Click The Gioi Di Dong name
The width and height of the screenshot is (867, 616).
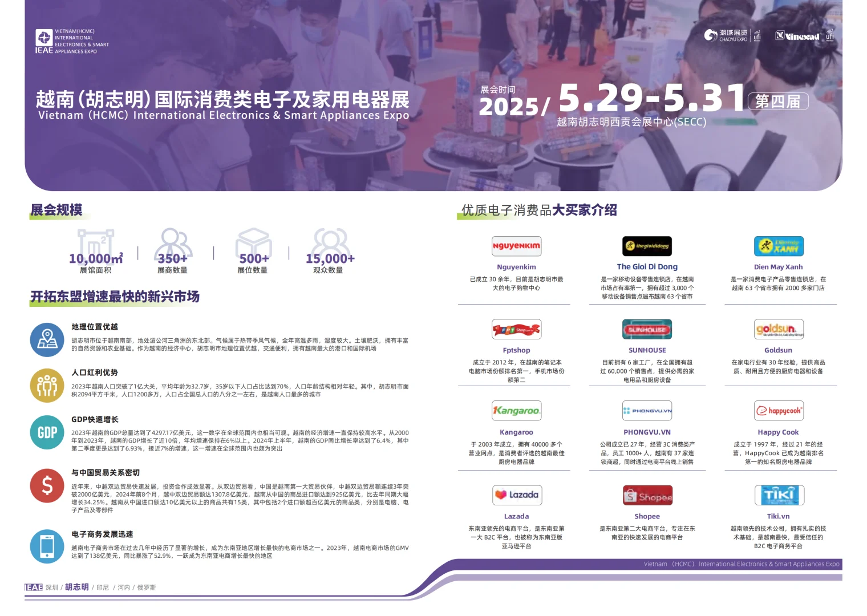[647, 266]
